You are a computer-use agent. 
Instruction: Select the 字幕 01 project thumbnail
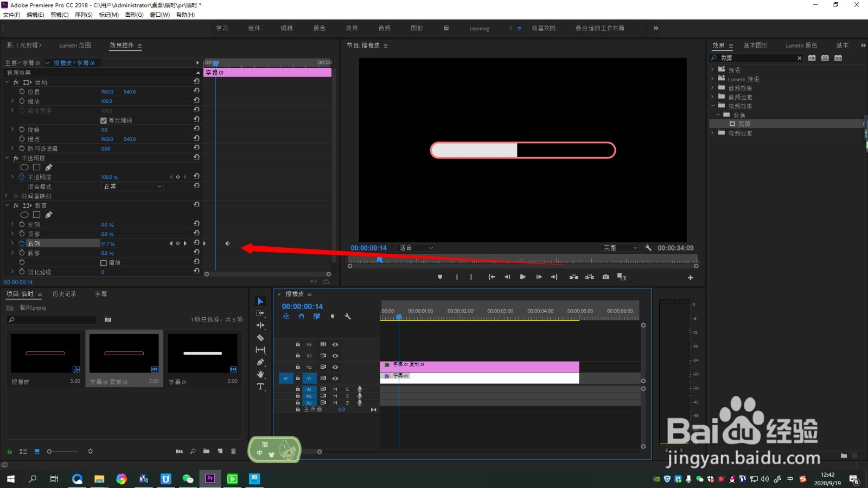coord(203,353)
